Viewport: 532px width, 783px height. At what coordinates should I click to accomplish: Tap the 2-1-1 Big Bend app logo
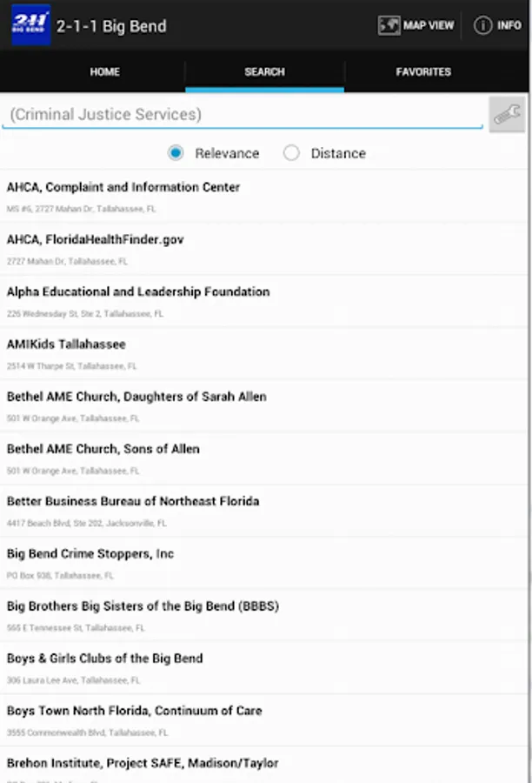31,25
